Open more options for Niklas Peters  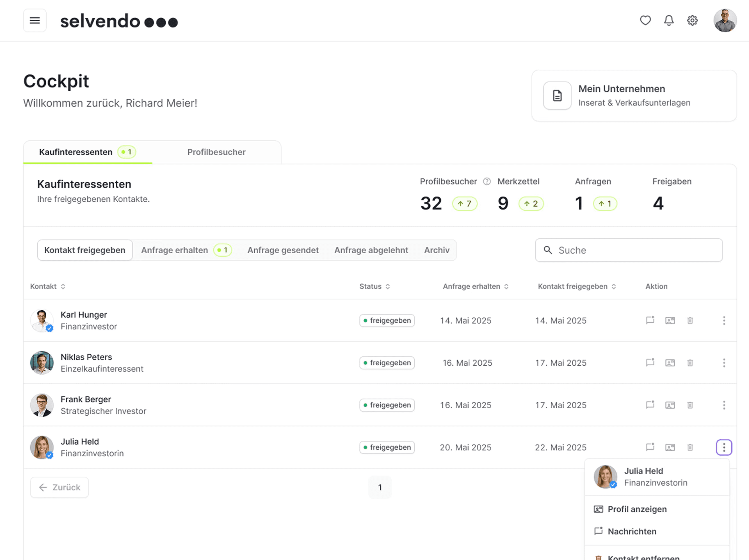pyautogui.click(x=724, y=363)
